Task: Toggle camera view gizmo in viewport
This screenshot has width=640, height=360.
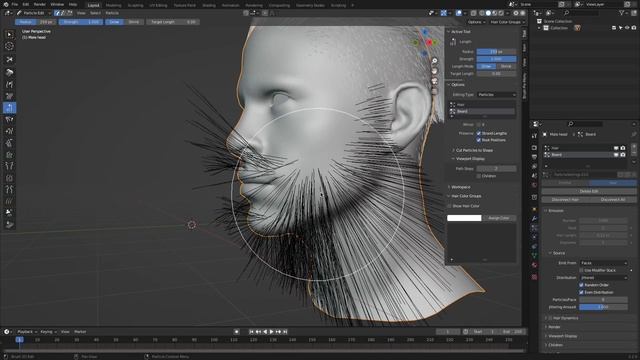Action: [435, 81]
